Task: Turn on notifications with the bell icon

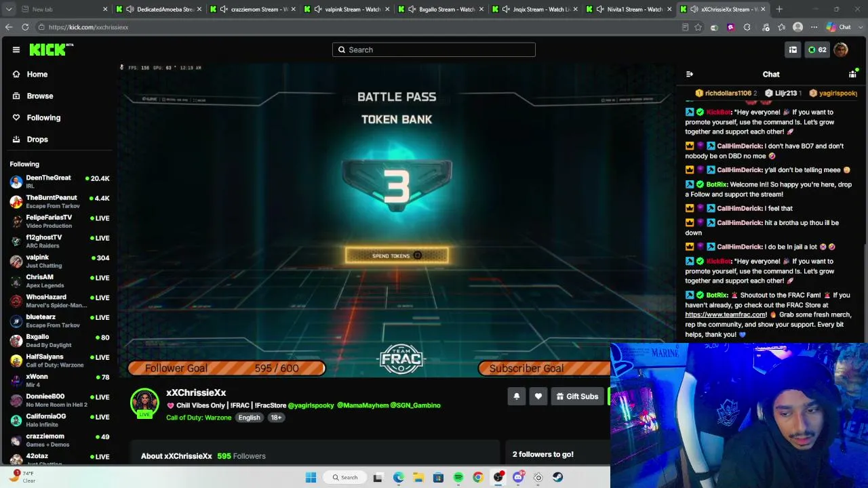Action: point(516,396)
